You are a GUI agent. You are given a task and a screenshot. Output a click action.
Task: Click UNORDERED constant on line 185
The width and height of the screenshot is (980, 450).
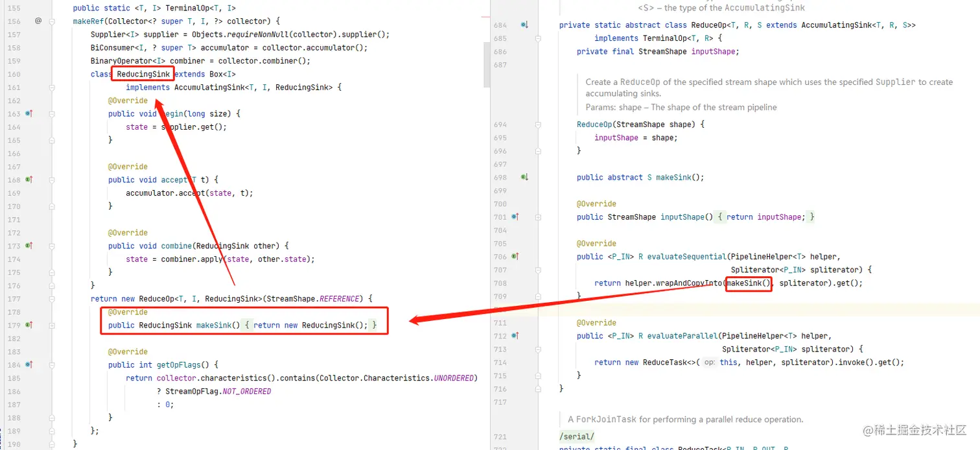point(455,377)
